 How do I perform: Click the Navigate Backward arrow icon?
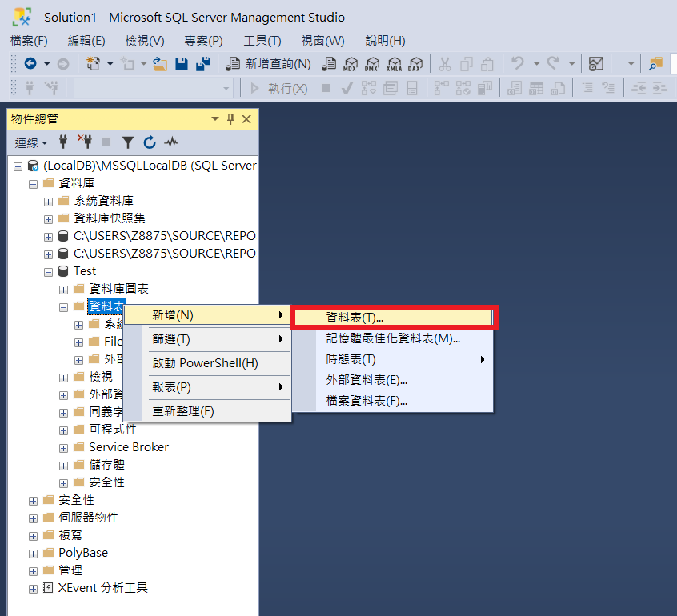point(30,64)
